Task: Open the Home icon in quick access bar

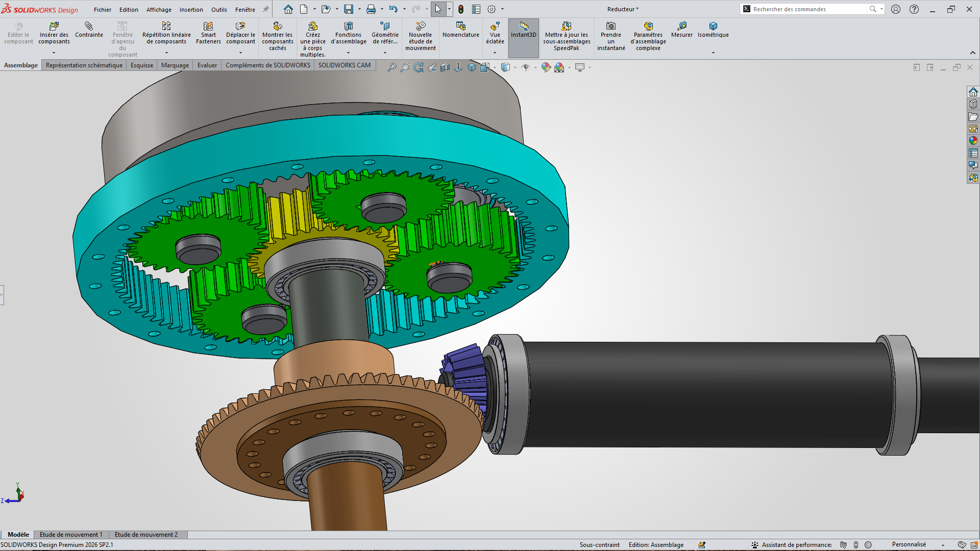Action: pyautogui.click(x=288, y=9)
